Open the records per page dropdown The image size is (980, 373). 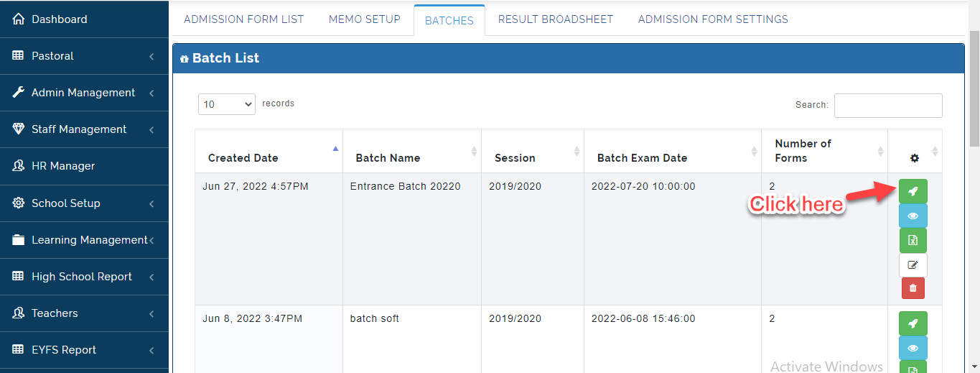coord(227,104)
